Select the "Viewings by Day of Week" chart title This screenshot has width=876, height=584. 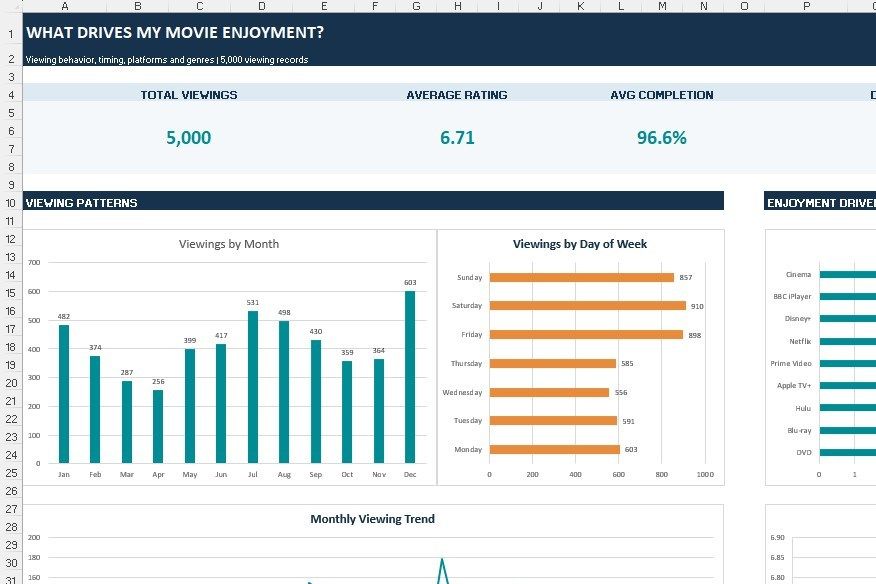[x=580, y=244]
